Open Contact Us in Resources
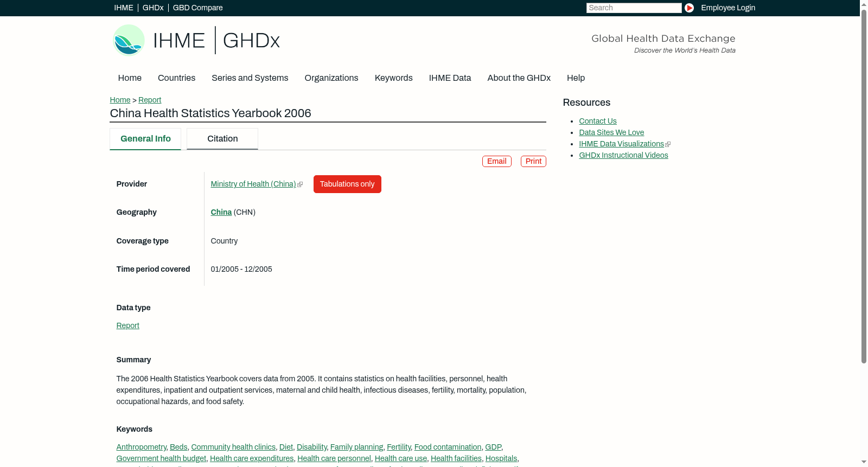The image size is (868, 467). [598, 121]
